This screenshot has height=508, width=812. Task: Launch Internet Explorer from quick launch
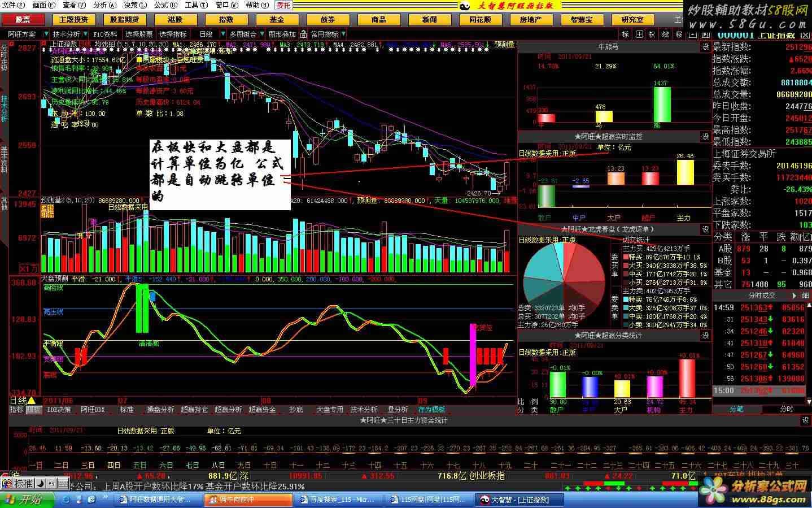point(66,500)
